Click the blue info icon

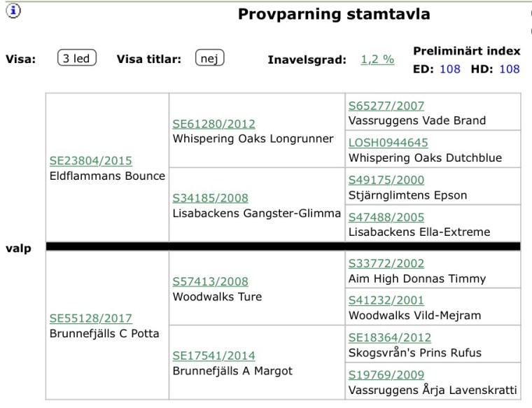click(15, 10)
